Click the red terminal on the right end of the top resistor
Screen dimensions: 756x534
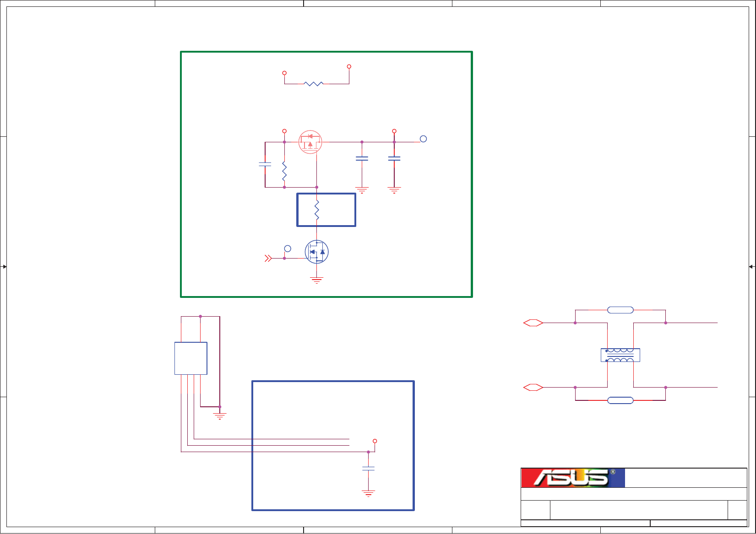tap(349, 66)
